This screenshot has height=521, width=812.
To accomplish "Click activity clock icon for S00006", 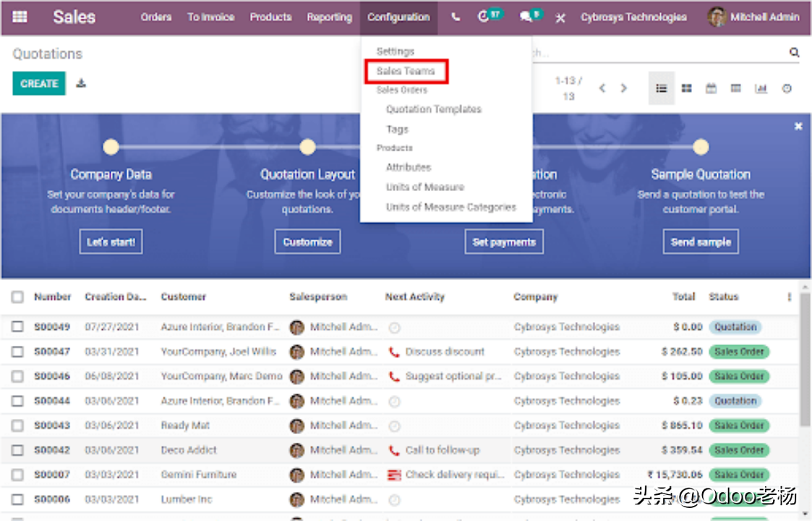I will (x=394, y=500).
